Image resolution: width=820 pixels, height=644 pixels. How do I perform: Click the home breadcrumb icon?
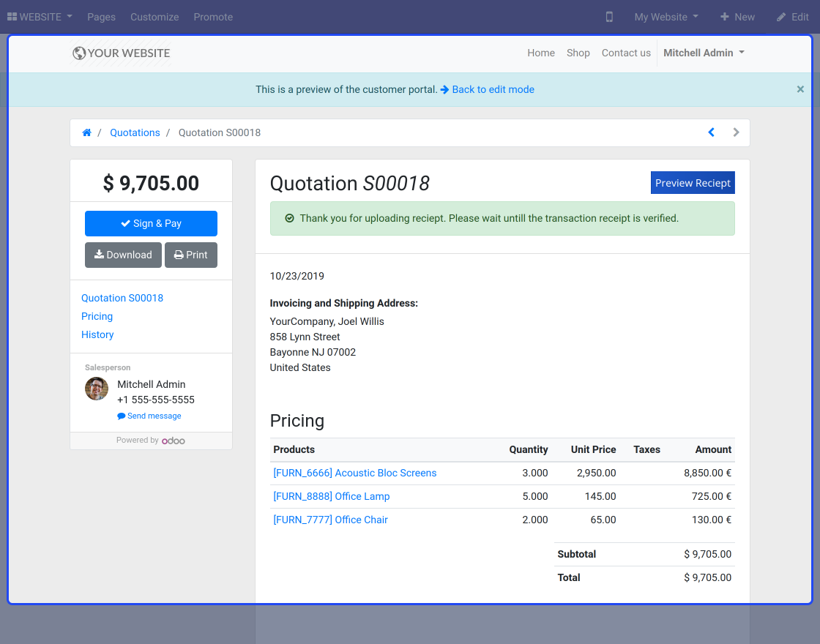tap(87, 132)
